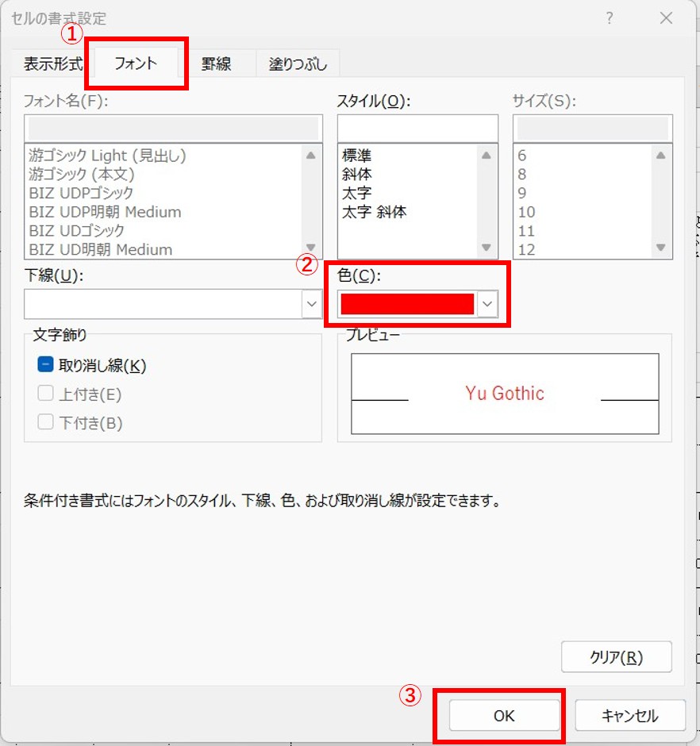The height and width of the screenshot is (746, 700).
Task: Click the サイズ input field
Action: click(x=592, y=129)
